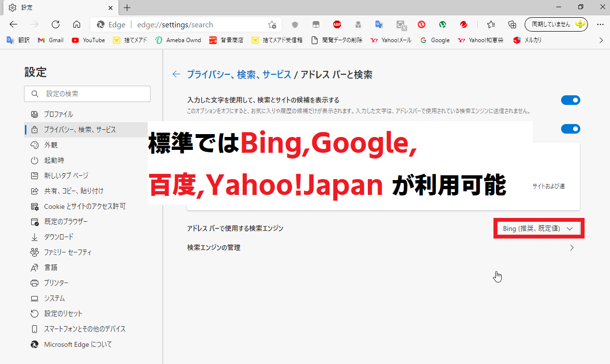This screenshot has width=610, height=364.
Task: Open the Edge settings-and-more menu (…)
Action: 600,24
